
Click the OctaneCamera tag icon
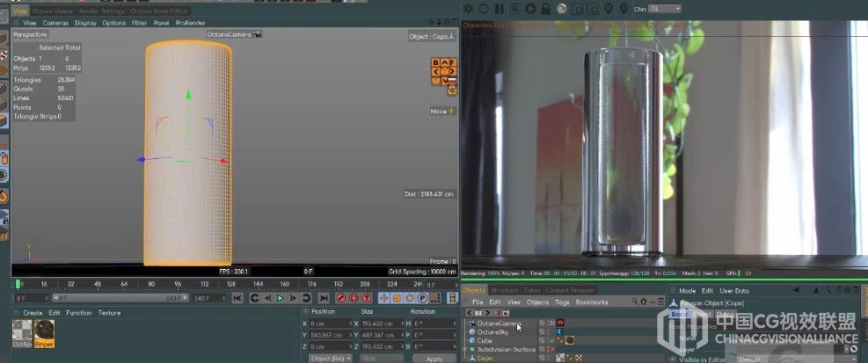point(560,323)
